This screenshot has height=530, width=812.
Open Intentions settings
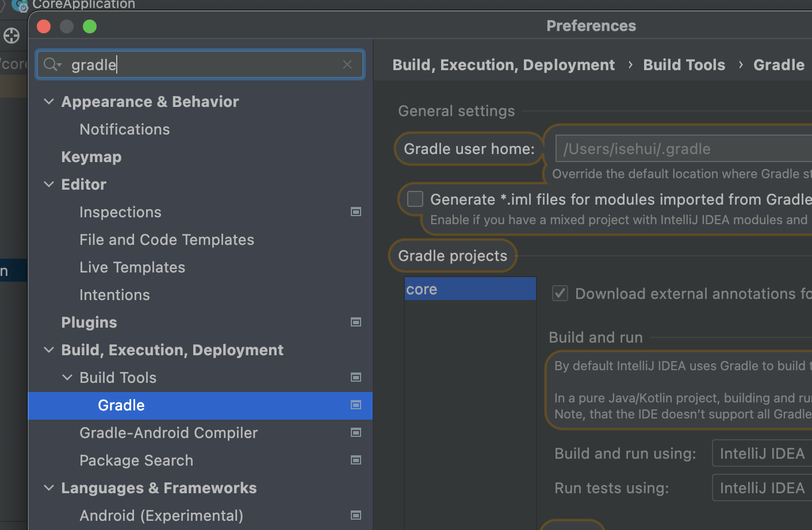coord(114,295)
